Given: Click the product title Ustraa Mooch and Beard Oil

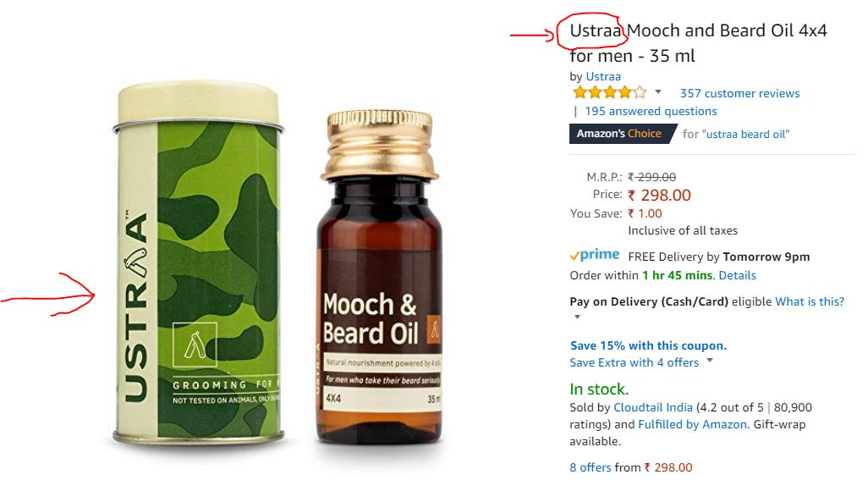Looking at the screenshot, I should [x=698, y=42].
